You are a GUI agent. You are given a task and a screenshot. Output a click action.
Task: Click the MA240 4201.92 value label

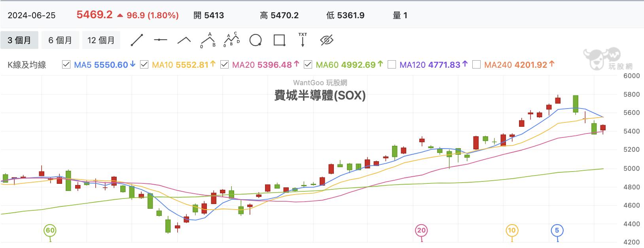click(x=519, y=65)
